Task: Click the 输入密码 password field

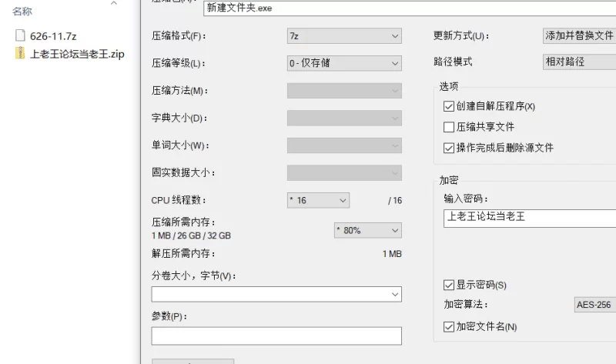Action: pyautogui.click(x=530, y=218)
